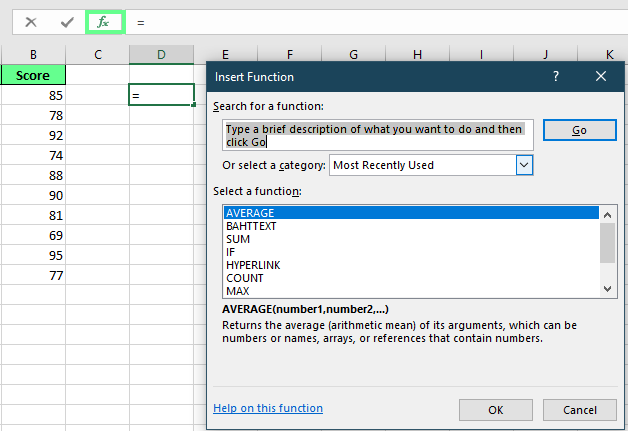The image size is (628, 431).
Task: Open the category dropdown list
Action: (x=525, y=165)
